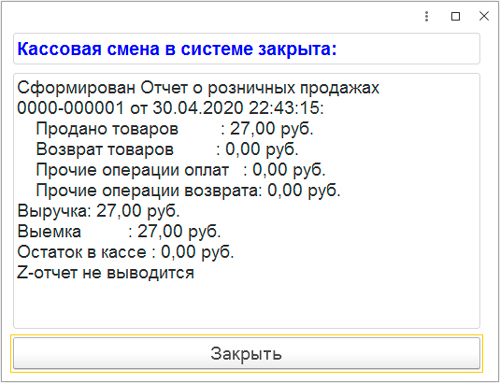Screen dimensions: 500x383
Task: Open the three-dot more options menu
Action: (x=426, y=16)
